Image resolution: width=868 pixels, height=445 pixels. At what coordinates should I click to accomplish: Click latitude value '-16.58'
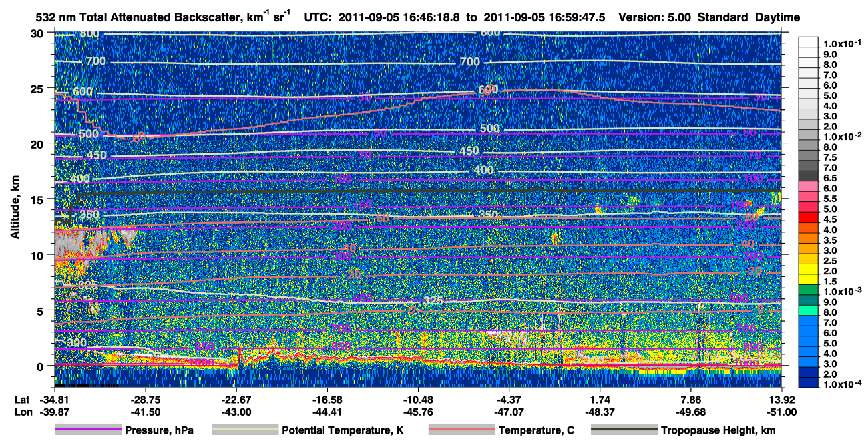point(327,398)
